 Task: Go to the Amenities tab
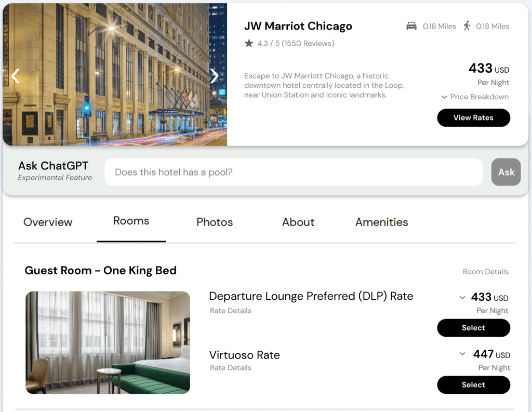pos(381,222)
